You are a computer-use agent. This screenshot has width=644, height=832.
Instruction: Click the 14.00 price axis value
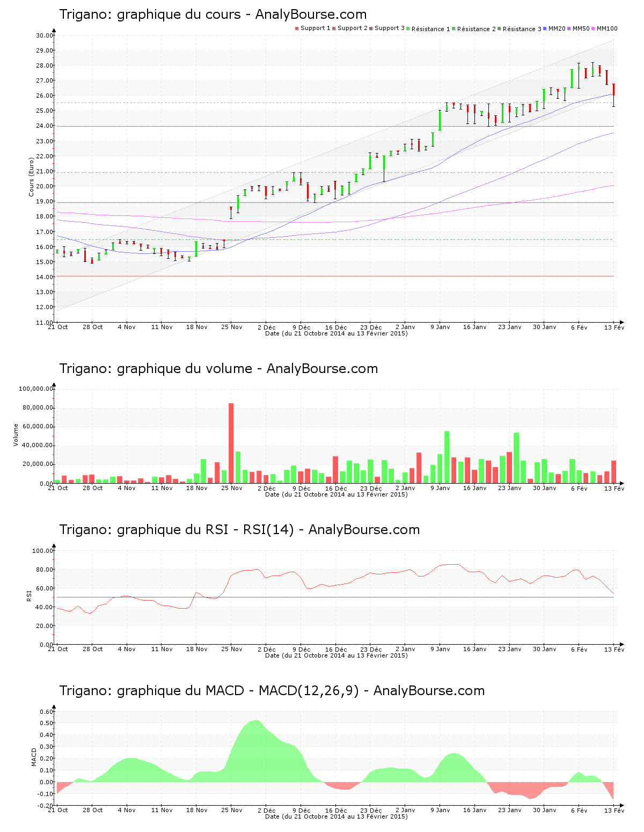[45, 277]
